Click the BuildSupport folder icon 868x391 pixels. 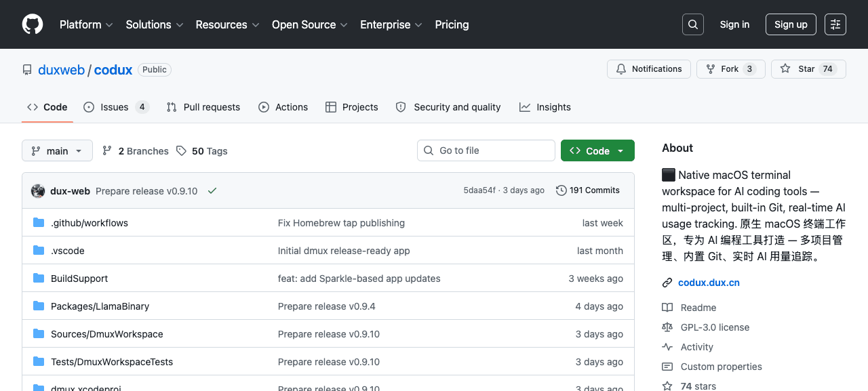click(x=39, y=279)
